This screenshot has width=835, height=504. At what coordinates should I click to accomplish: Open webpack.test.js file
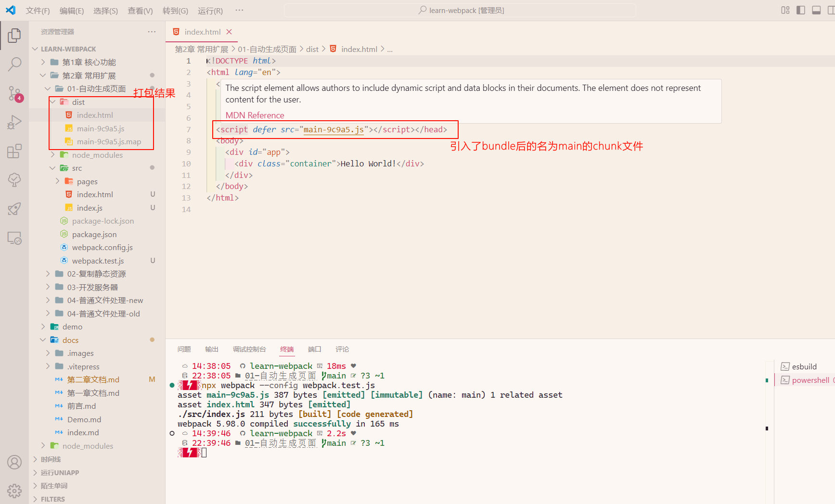97,261
